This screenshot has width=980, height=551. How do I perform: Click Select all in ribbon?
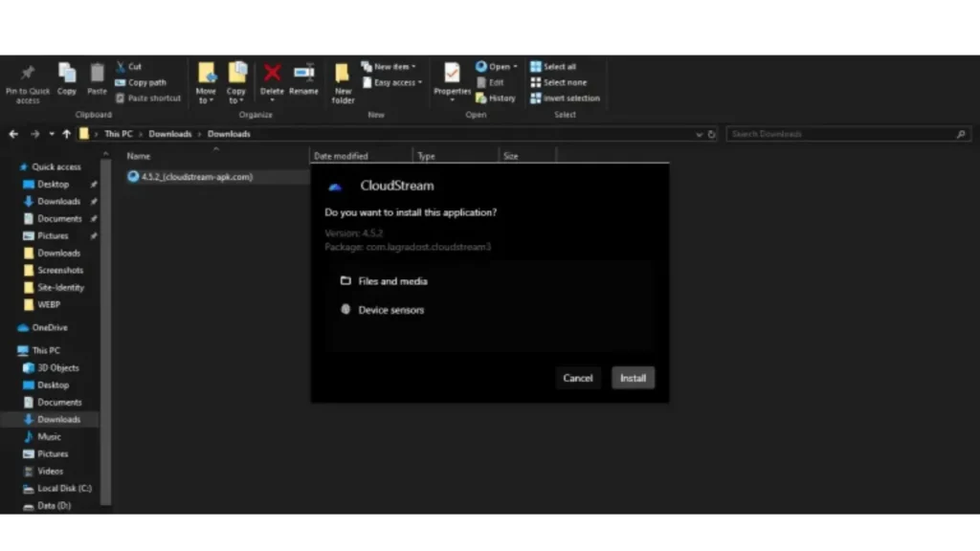click(553, 66)
